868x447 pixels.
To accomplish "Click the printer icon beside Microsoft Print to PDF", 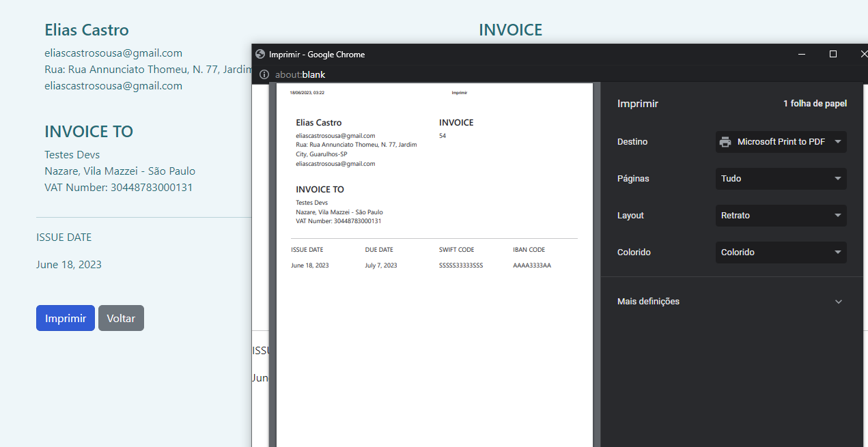I will (725, 141).
